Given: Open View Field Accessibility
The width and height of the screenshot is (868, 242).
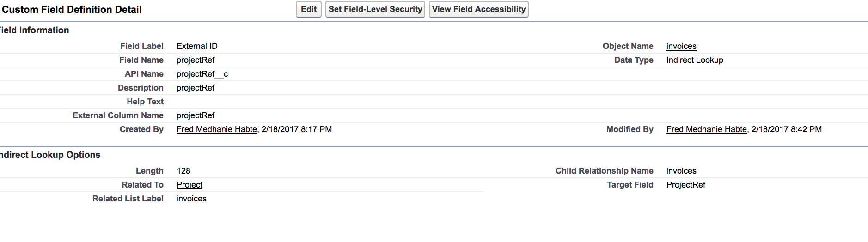Looking at the screenshot, I should coord(478,9).
